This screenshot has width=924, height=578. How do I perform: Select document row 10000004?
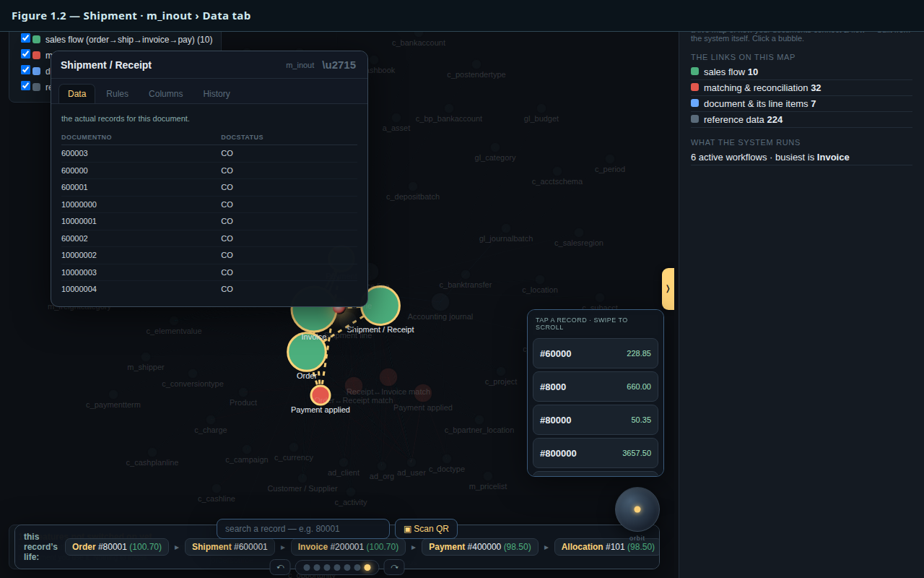(209, 289)
